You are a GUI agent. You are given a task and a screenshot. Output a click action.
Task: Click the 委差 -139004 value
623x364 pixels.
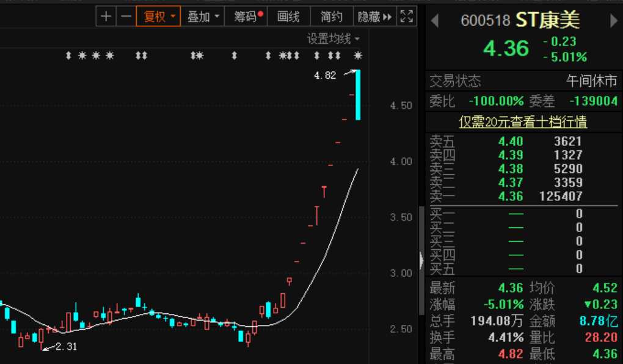tap(594, 101)
